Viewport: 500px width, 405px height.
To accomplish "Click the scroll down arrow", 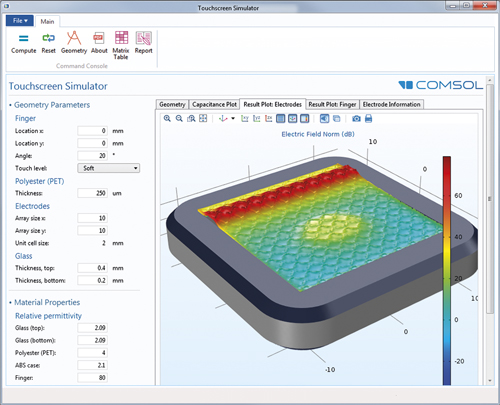I will 489,380.
